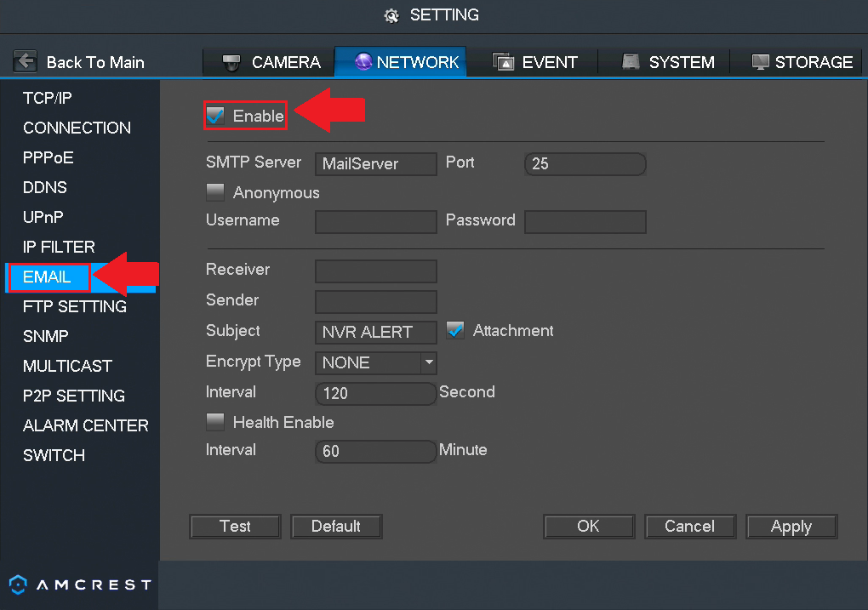868x610 pixels.
Task: Select CONNECTION in the sidebar
Action: tap(77, 128)
